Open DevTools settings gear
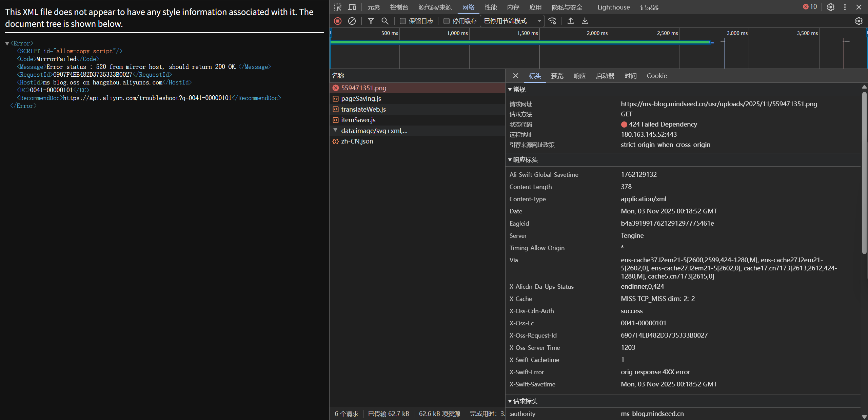Image resolution: width=868 pixels, height=420 pixels. point(830,7)
